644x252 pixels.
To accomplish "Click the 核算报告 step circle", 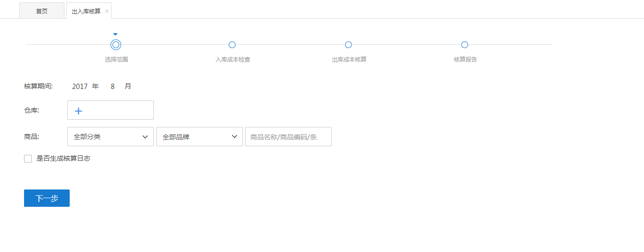I will click(x=465, y=45).
